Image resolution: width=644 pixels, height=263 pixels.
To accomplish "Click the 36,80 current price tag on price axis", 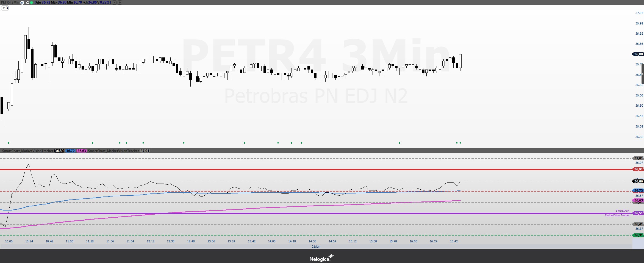I will point(638,54).
